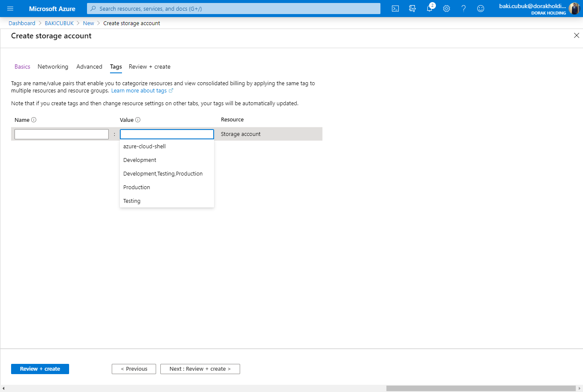583x392 pixels.
Task: Click the Microsoft Azure title
Action: click(52, 9)
